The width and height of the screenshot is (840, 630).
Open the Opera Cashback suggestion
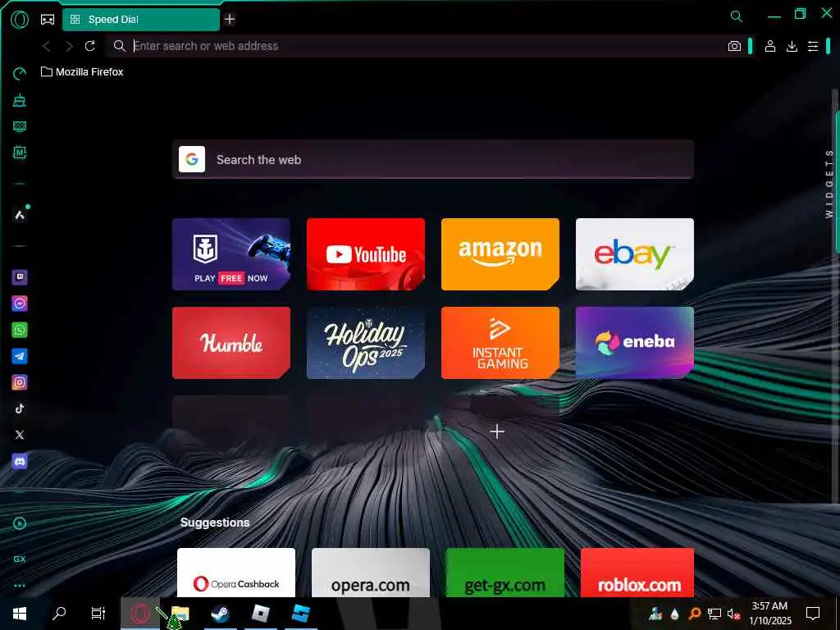[x=236, y=572]
